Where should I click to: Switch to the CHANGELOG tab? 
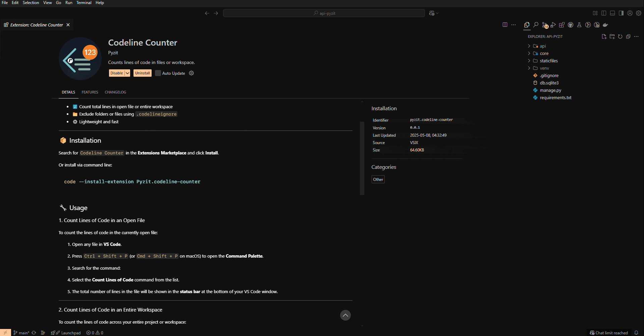(x=115, y=92)
